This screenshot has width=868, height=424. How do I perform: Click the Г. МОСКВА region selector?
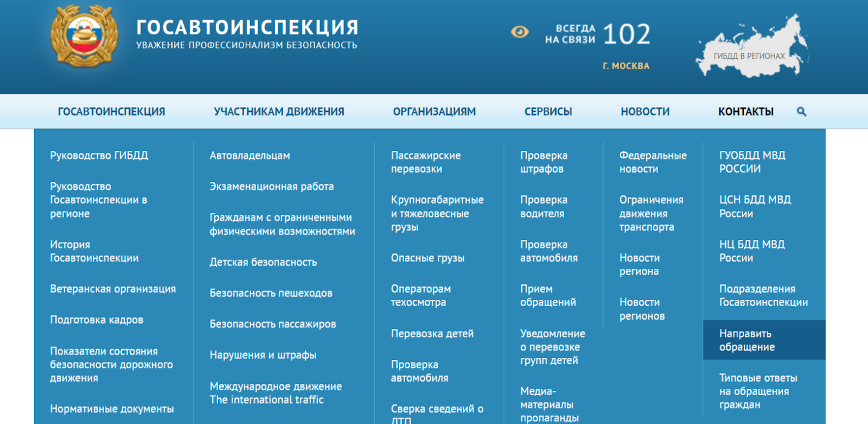[x=626, y=66]
